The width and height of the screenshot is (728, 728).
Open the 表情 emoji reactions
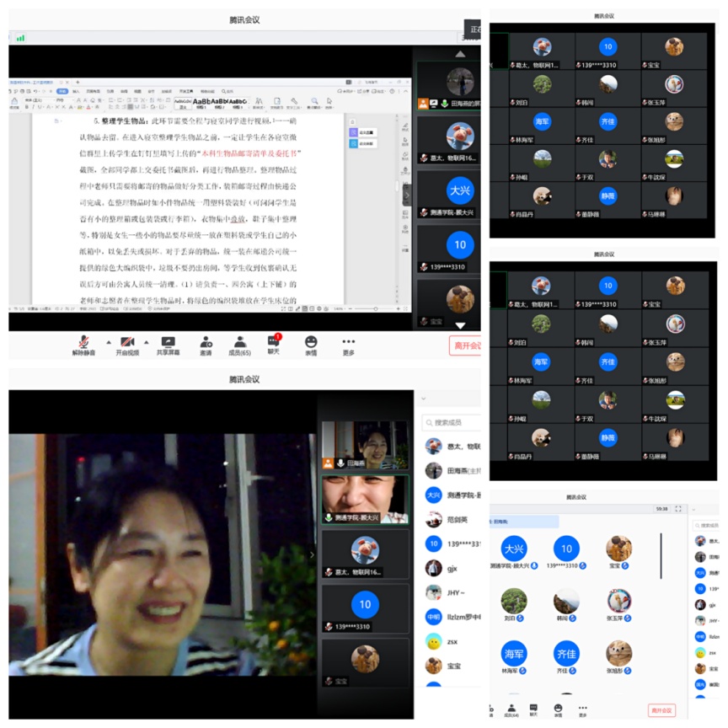[x=311, y=342]
